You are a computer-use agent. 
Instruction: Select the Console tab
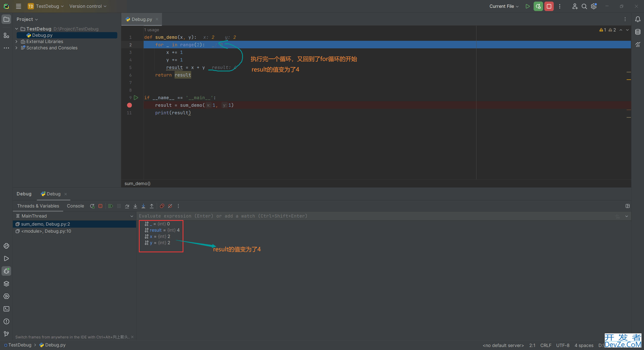(x=75, y=206)
